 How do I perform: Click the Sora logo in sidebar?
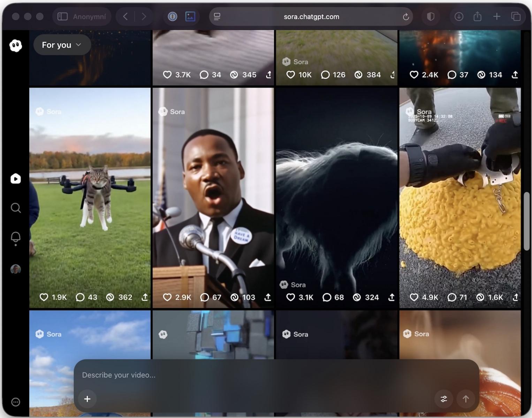[16, 45]
